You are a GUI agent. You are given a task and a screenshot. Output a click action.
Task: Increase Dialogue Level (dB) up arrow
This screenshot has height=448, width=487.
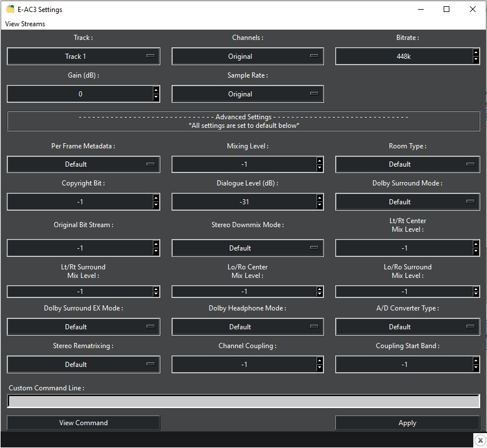click(x=319, y=198)
